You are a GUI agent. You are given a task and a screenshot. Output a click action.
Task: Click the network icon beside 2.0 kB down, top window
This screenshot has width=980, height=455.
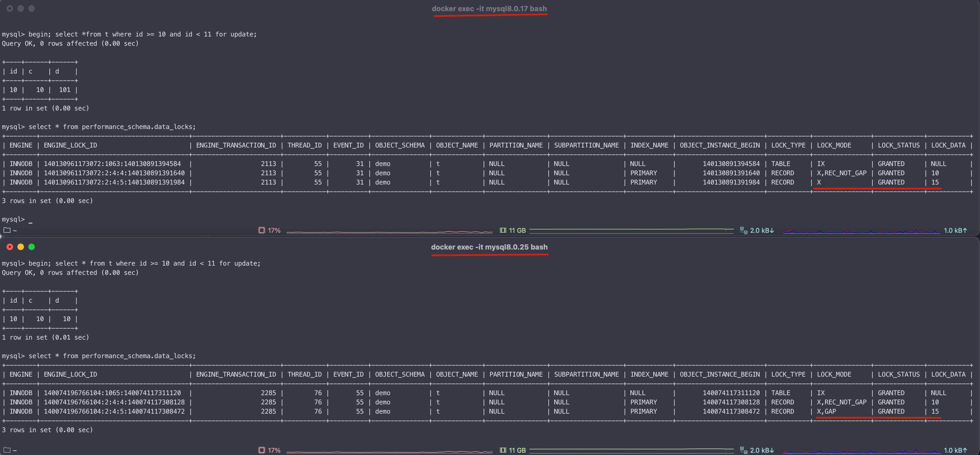(x=743, y=230)
